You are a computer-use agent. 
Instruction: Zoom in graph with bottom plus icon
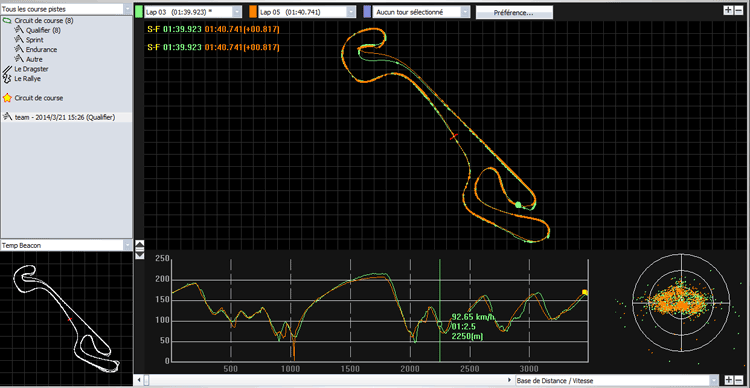(728, 380)
